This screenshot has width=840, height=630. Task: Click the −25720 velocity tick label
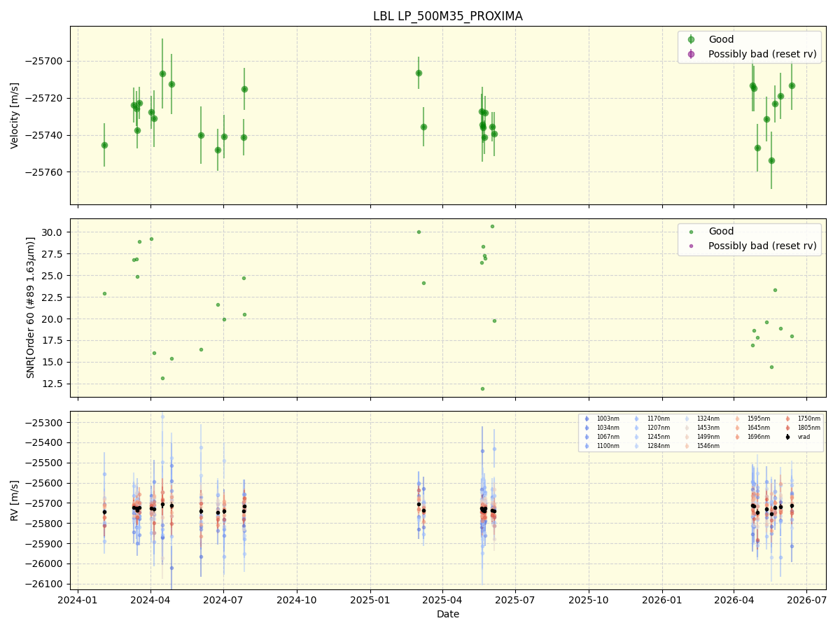45,98
